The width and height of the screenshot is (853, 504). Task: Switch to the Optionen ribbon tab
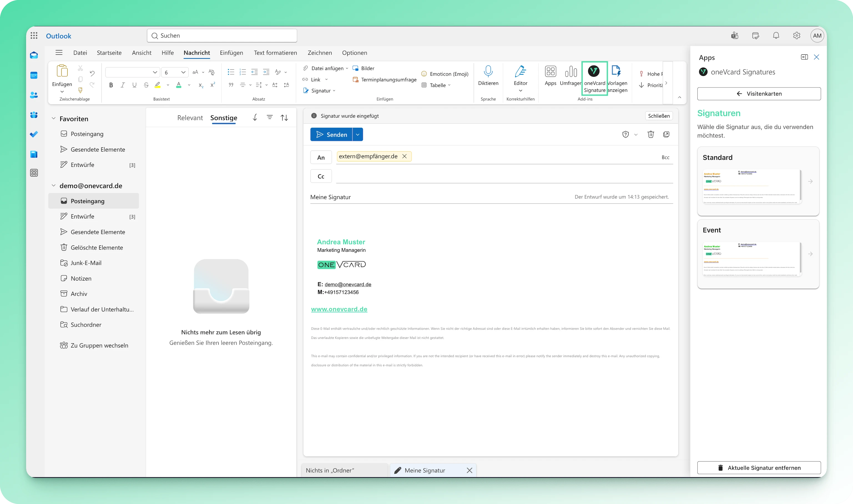tap(355, 53)
